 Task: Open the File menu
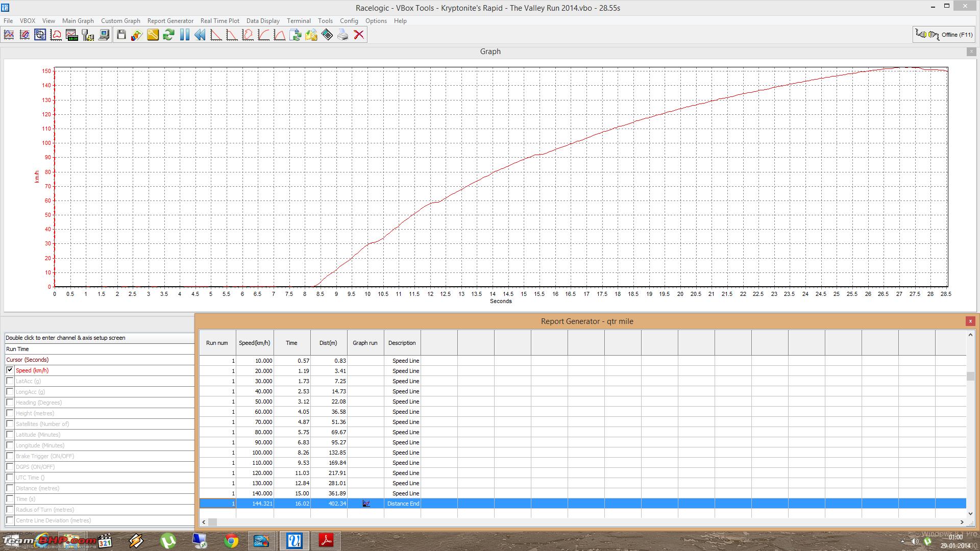8,21
